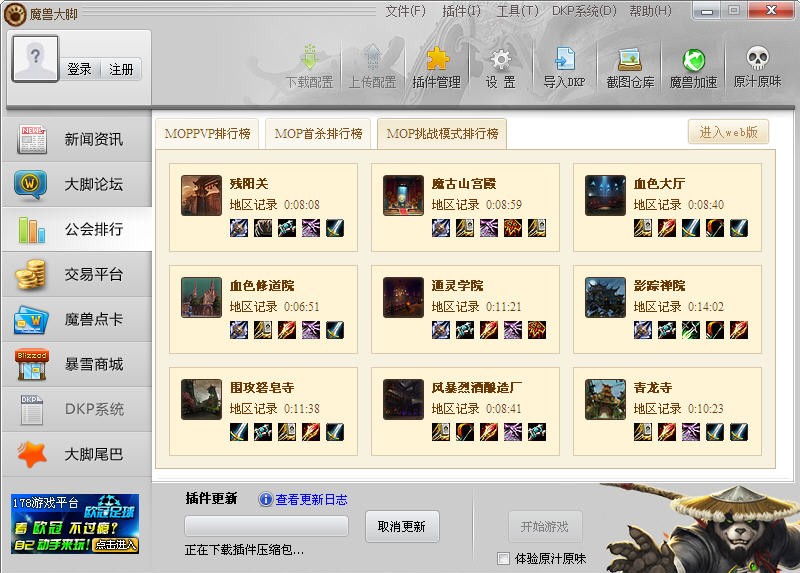Switch to the MOP首杀排行榜 tab
Viewport: 800px width, 573px height.
click(318, 133)
